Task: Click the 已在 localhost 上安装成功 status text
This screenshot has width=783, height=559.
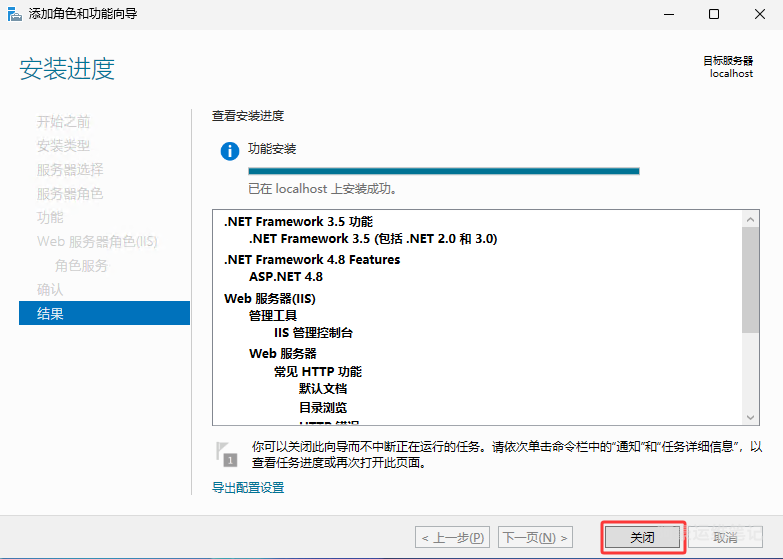Action: point(323,189)
